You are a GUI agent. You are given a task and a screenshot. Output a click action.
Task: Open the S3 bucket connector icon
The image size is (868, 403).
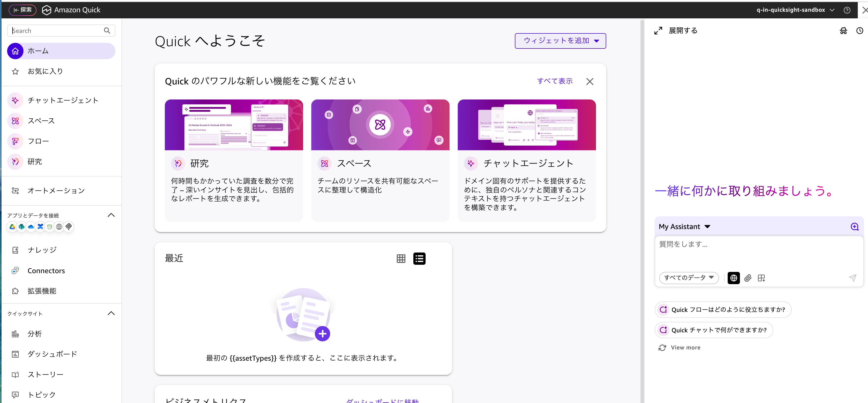coord(50,227)
